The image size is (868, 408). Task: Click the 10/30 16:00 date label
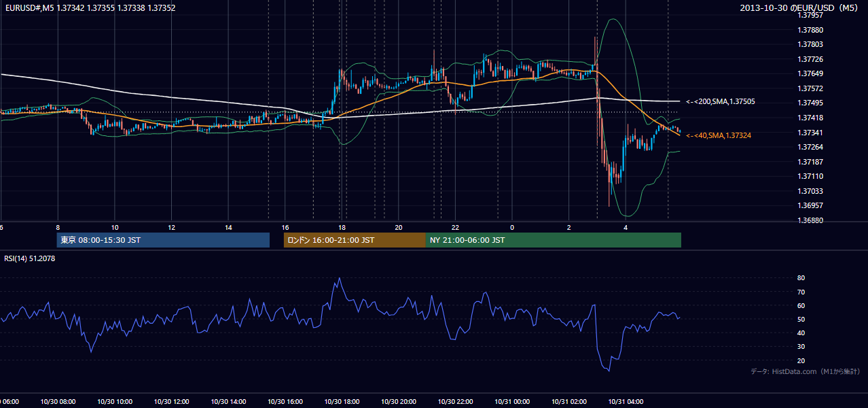tap(285, 402)
